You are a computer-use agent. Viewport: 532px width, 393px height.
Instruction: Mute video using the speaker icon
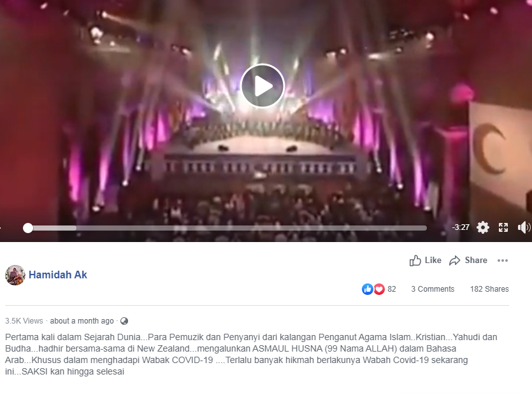pyautogui.click(x=524, y=227)
